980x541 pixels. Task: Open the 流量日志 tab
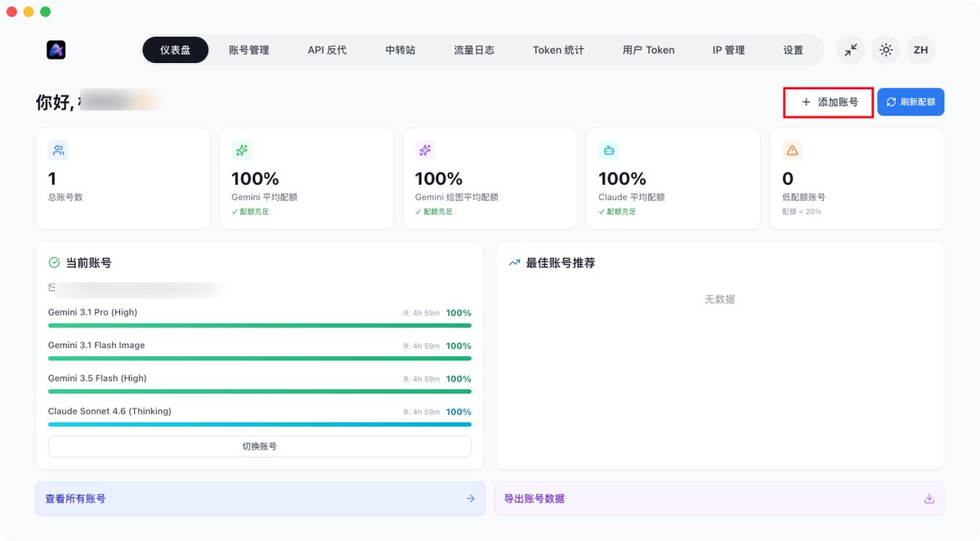pyautogui.click(x=474, y=50)
